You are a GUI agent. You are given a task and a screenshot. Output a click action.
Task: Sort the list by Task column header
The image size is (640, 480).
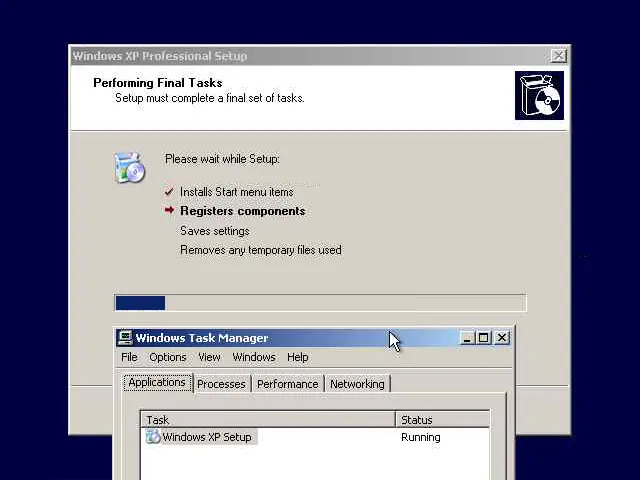[268, 420]
